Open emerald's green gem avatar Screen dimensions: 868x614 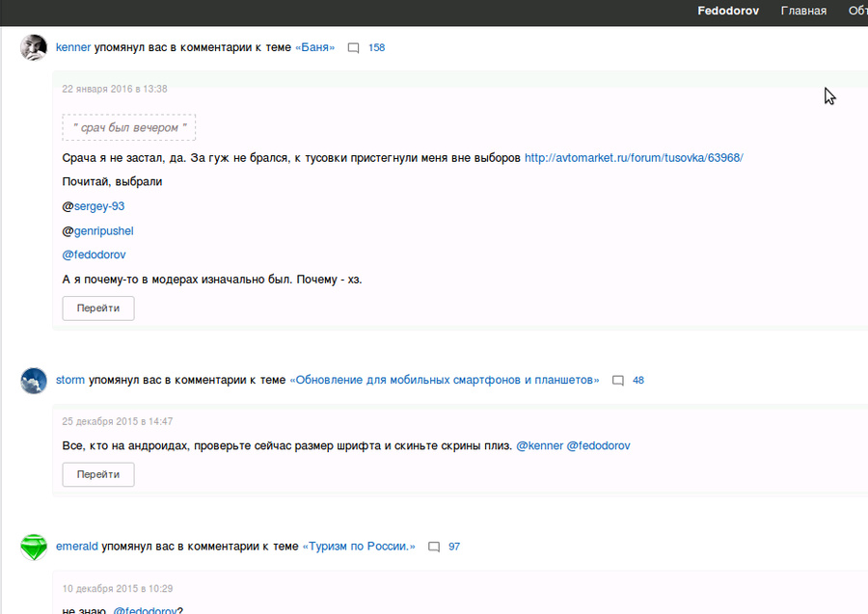[34, 547]
